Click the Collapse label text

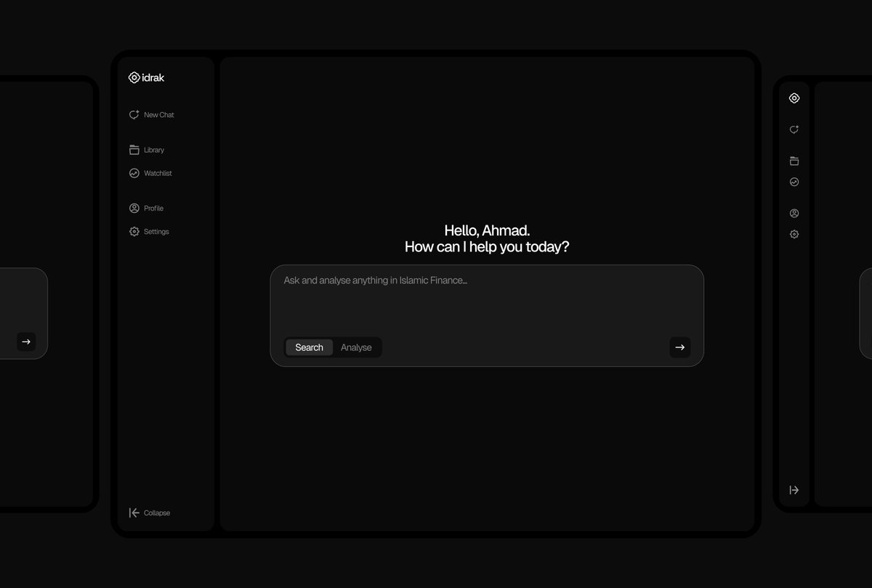point(157,512)
